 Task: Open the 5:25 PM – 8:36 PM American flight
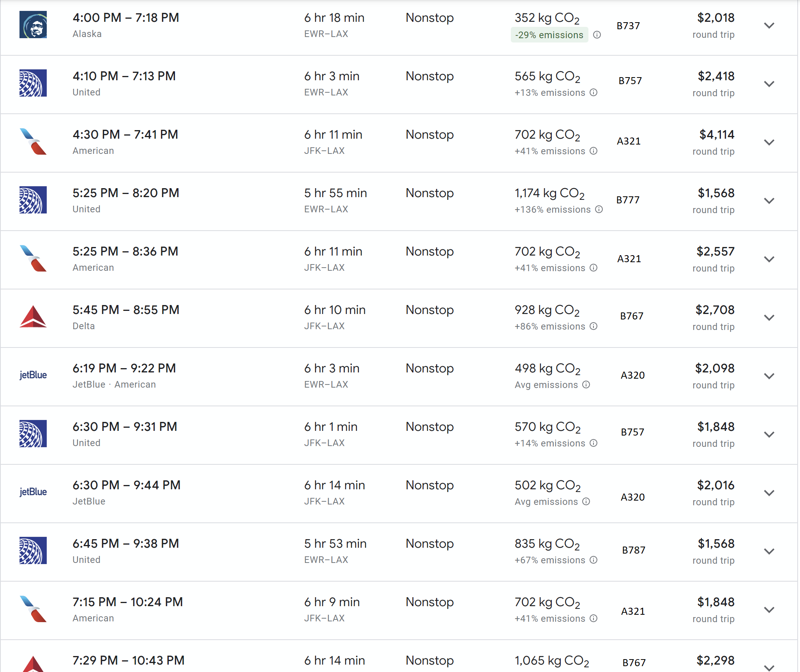click(125, 252)
